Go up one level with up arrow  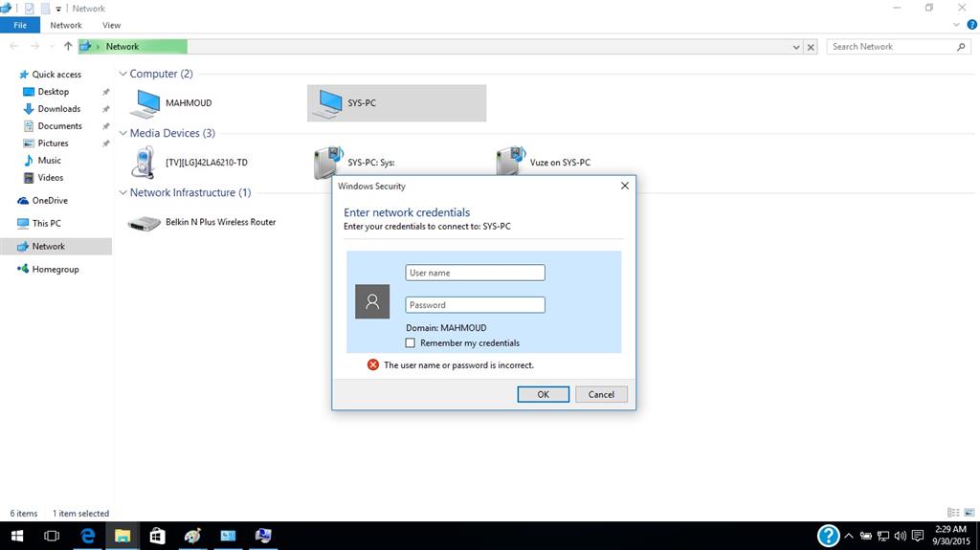pyautogui.click(x=68, y=46)
